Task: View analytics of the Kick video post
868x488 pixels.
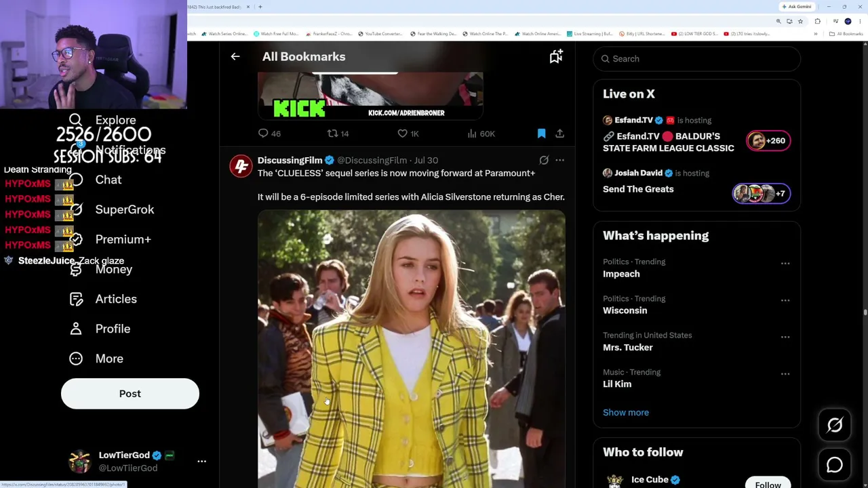Action: click(481, 134)
